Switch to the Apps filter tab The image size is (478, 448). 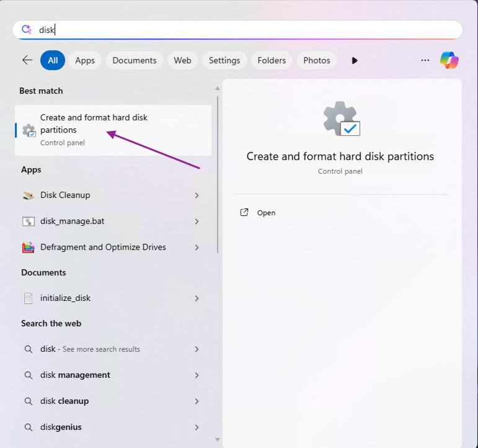tap(85, 60)
